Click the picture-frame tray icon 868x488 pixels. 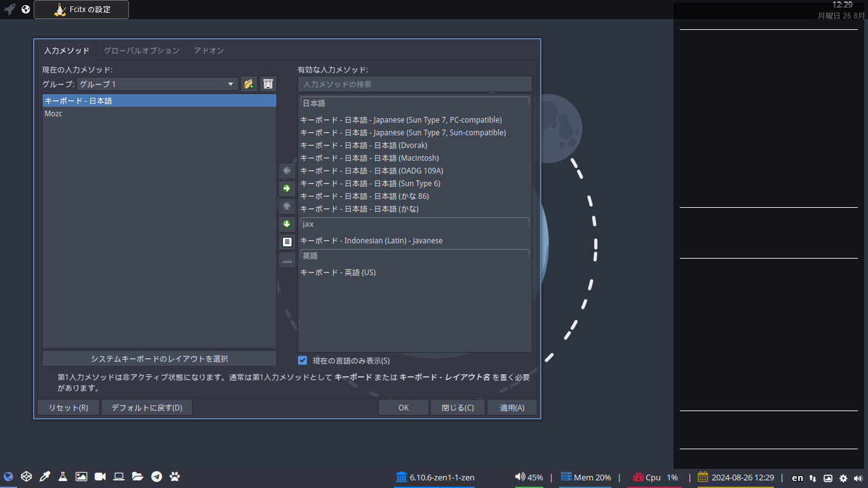point(828,478)
